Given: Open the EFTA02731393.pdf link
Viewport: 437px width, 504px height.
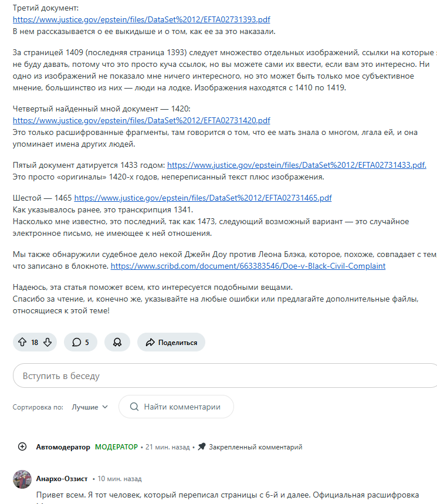Looking at the screenshot, I should (141, 19).
